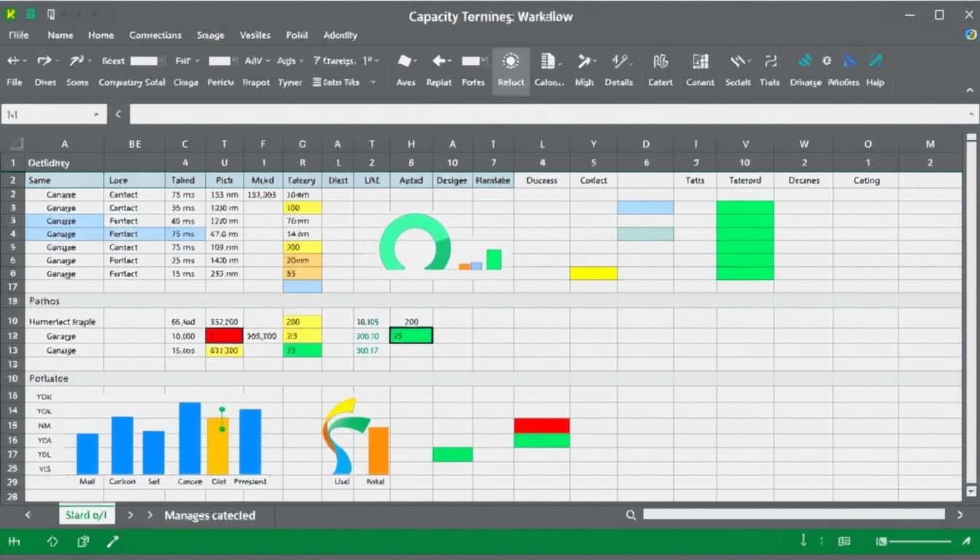Select the Tatcery column header cell
Viewport: 980px width, 560px height.
point(302,180)
